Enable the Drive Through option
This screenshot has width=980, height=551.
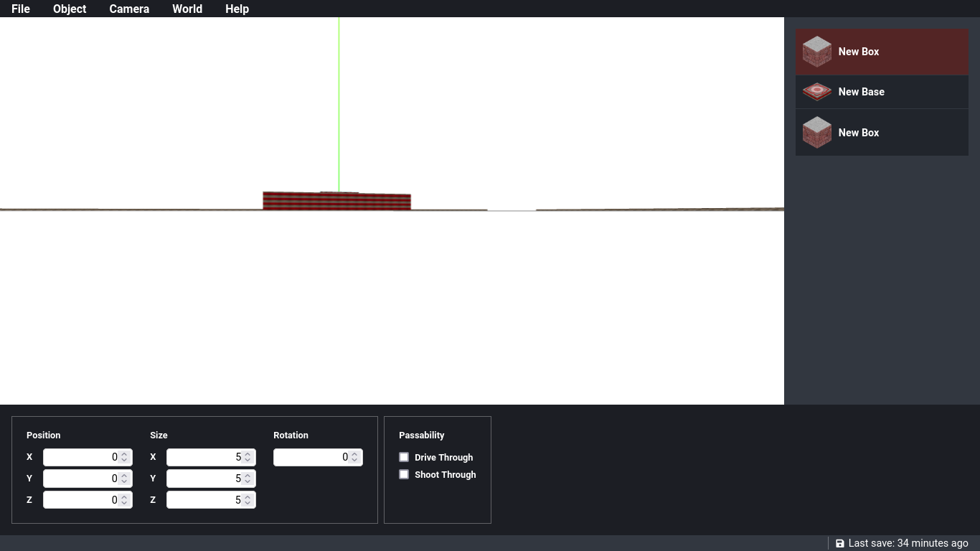[x=404, y=457]
